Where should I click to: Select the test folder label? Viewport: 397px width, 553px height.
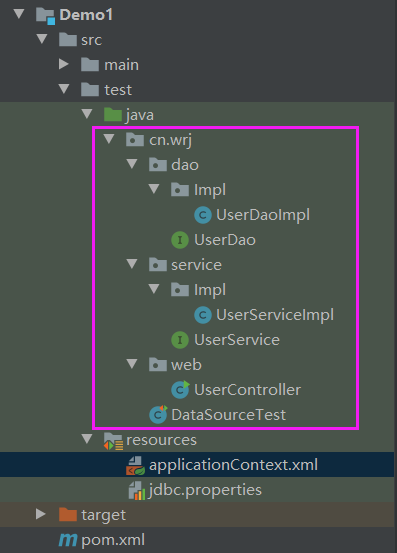click(x=118, y=90)
